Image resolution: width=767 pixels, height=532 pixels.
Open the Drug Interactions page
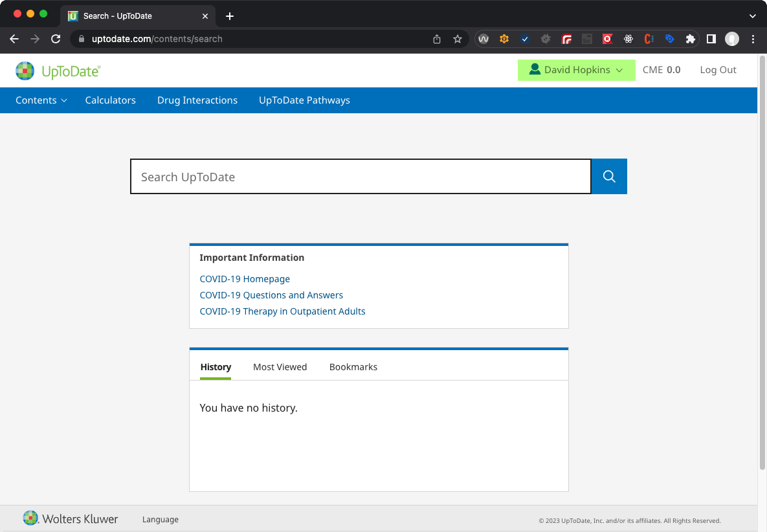click(x=197, y=100)
